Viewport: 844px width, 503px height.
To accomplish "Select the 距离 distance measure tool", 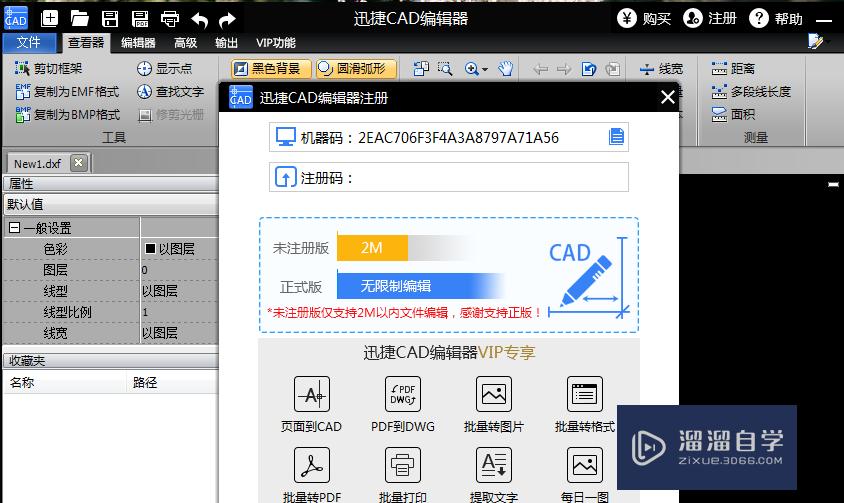I will pos(733,68).
